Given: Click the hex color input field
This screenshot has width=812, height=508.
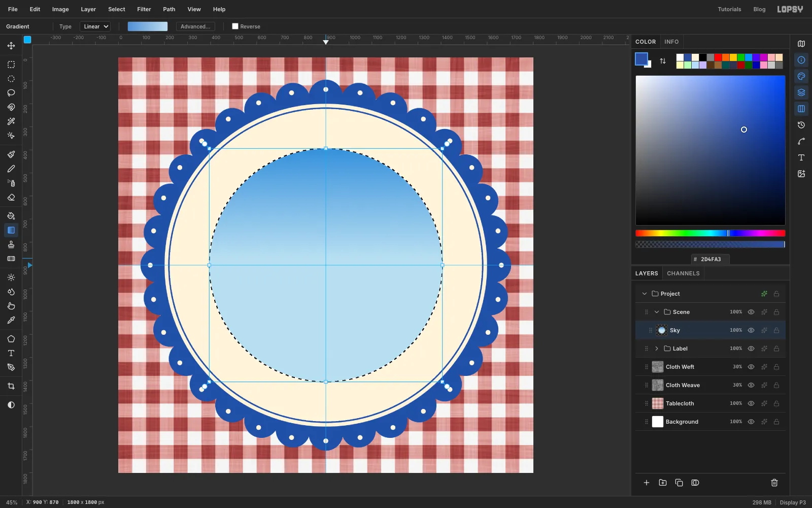Looking at the screenshot, I should pyautogui.click(x=710, y=259).
